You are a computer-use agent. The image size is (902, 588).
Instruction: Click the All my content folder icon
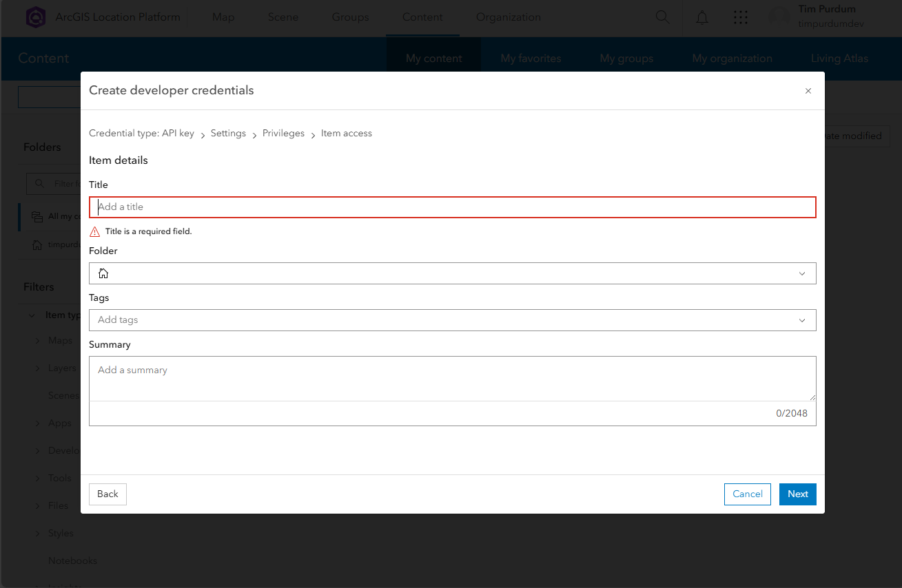point(37,216)
